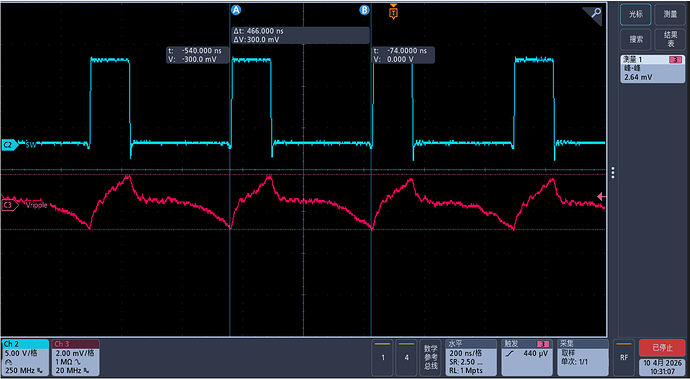The width and height of the screenshot is (690, 379).
Task: Click cursor B readout t: -74.0000 ns
Action: (400, 51)
